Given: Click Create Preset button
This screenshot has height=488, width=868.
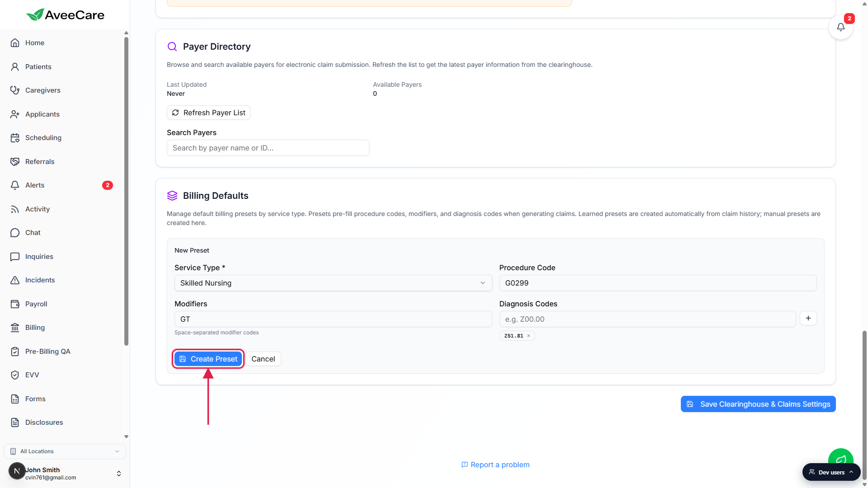Looking at the screenshot, I should click(208, 359).
